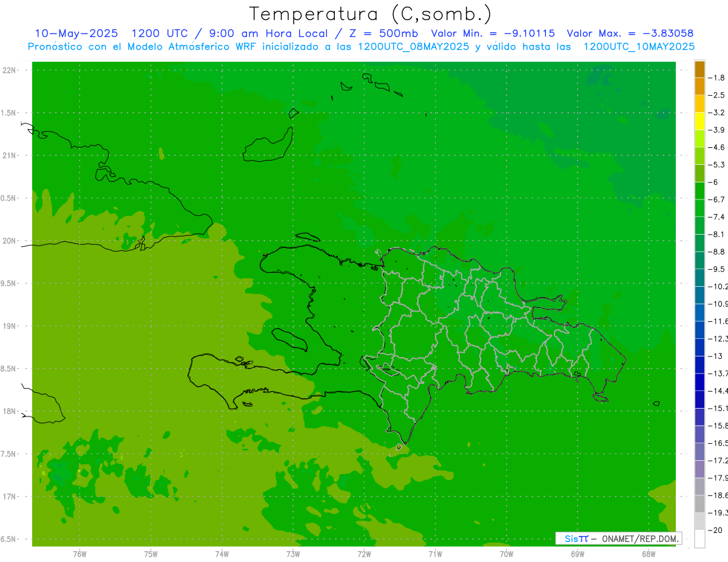Click the '20N' latitude label
The image size is (728, 562).
click(9, 241)
